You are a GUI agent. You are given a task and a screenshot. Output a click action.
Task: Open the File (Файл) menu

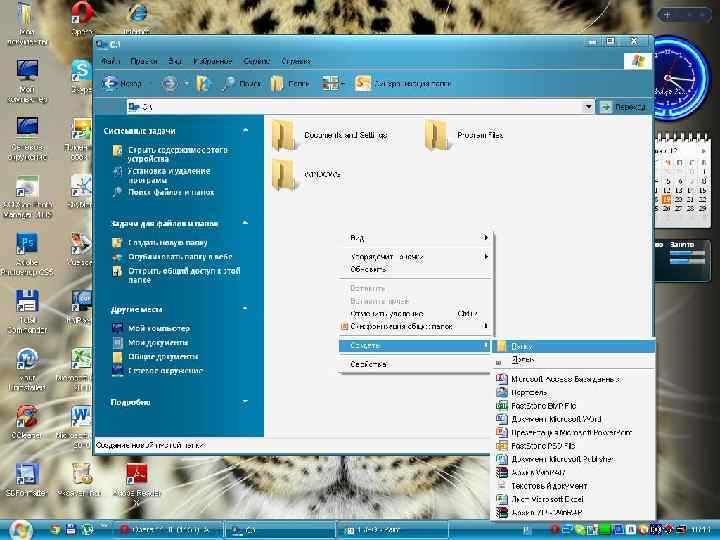pos(110,61)
